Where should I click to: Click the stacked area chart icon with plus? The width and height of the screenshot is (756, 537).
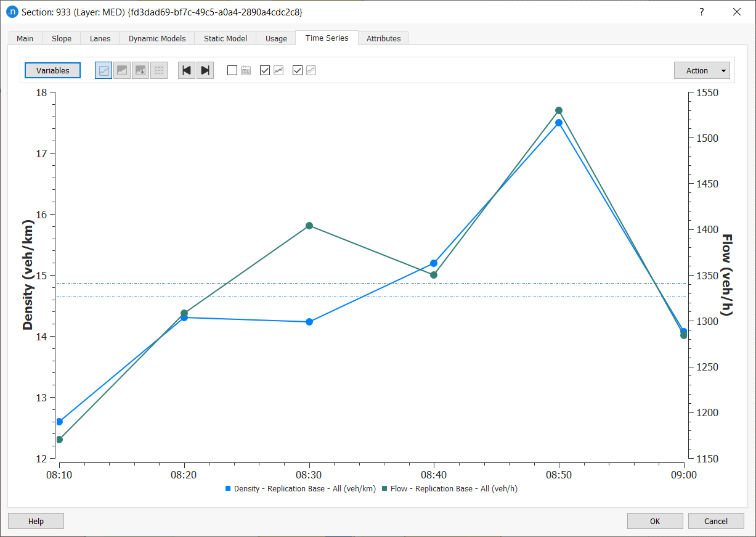tap(140, 70)
